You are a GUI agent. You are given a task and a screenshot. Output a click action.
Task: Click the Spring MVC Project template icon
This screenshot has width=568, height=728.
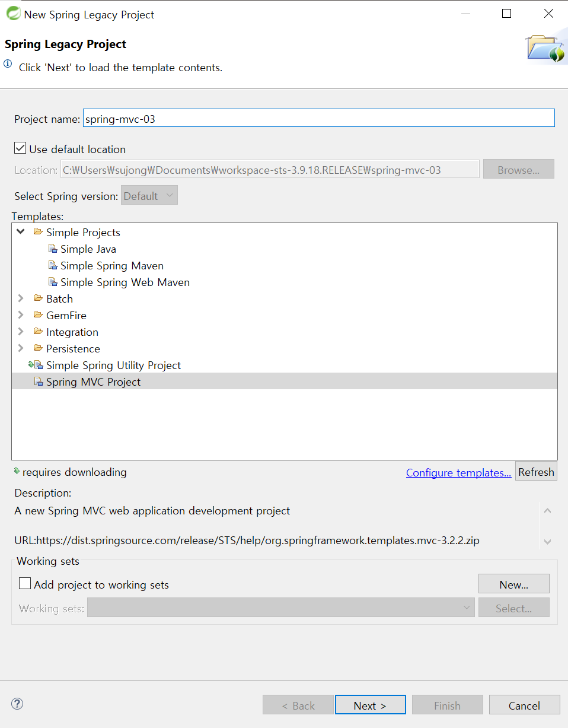[x=39, y=382]
